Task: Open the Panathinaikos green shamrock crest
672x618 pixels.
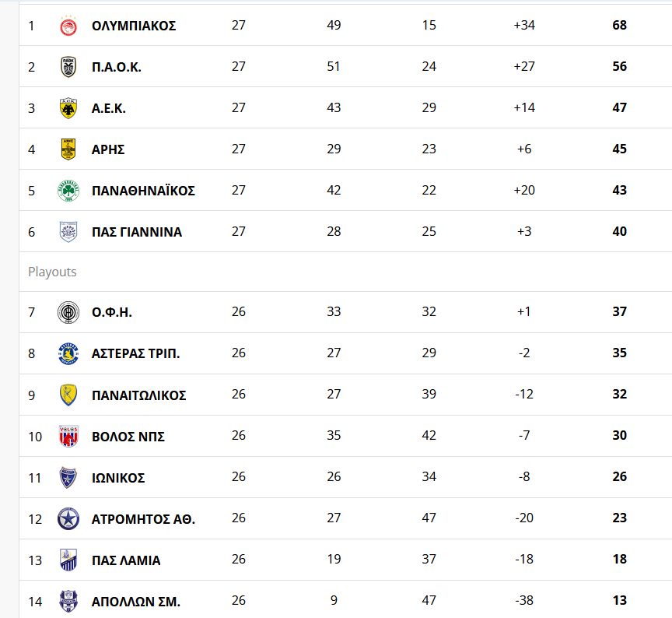Action: pyautogui.click(x=68, y=191)
